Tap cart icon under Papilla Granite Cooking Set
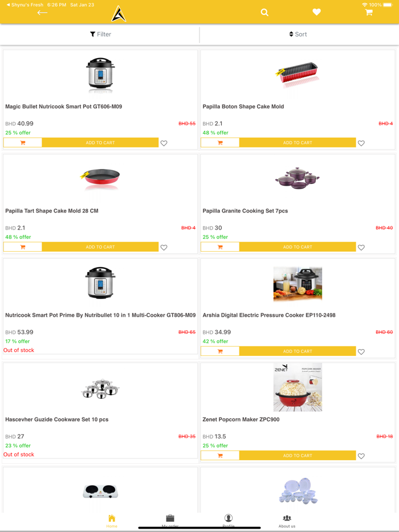 click(x=220, y=247)
